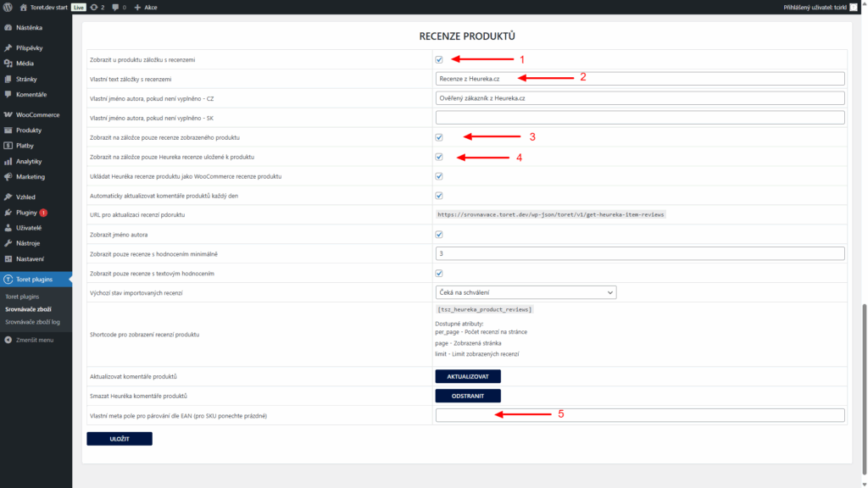Viewport: 868px width, 488px height.
Task: Toggle recenze s textovým hodnocením checkbox
Action: [x=439, y=274]
